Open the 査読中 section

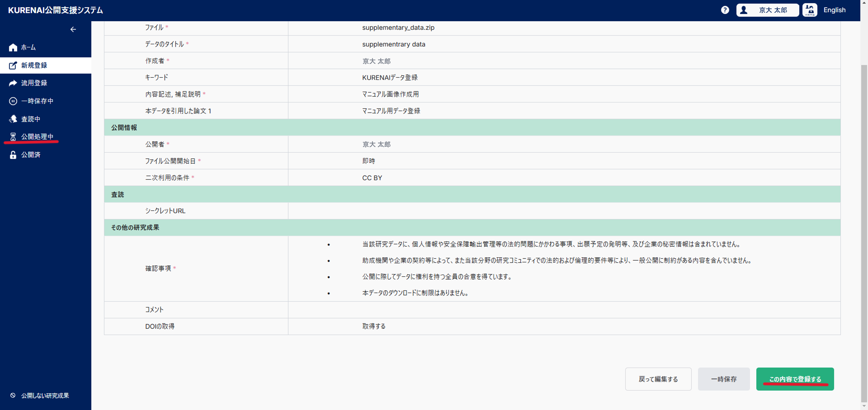(45, 119)
